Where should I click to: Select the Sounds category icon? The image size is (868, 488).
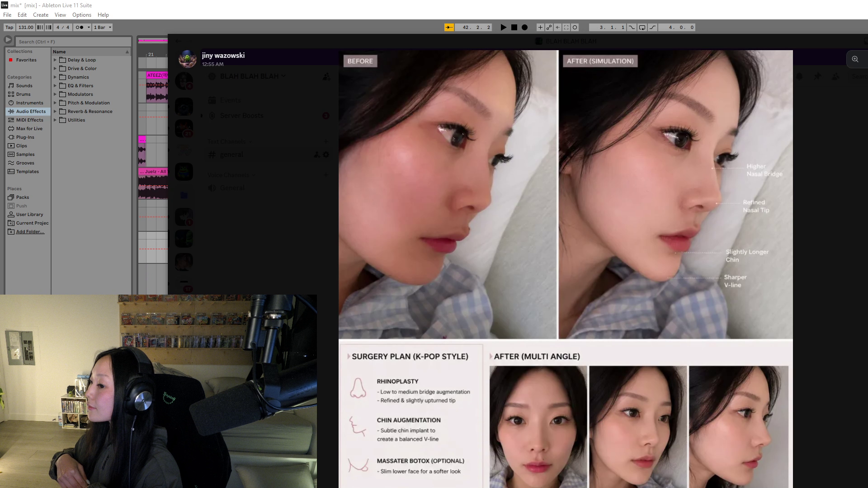pos(11,86)
